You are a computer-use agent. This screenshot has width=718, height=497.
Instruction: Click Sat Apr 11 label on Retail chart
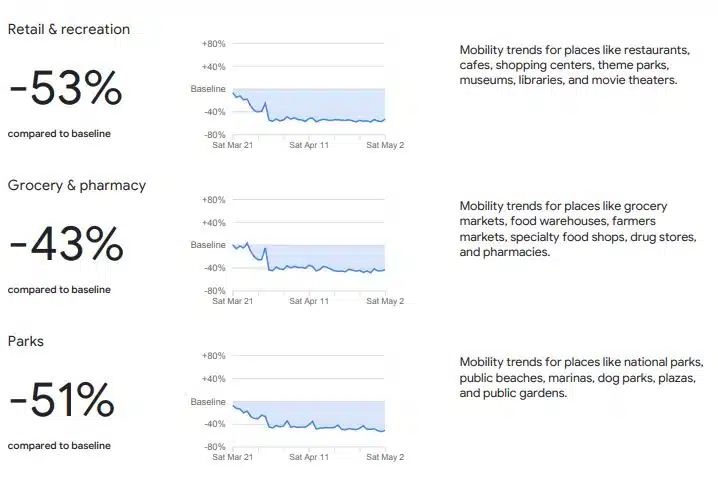(309, 145)
